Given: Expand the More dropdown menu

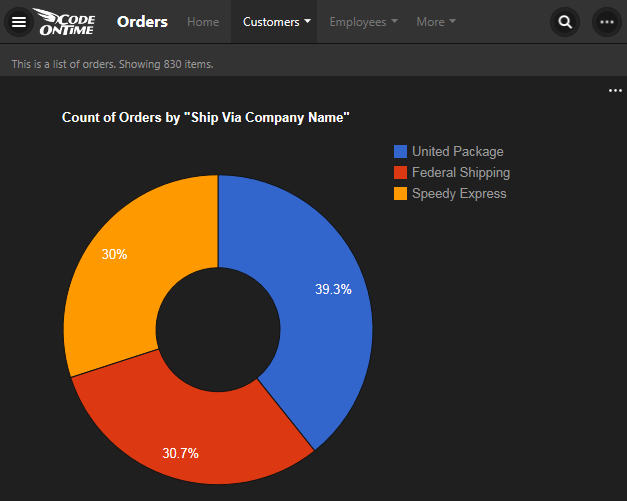Looking at the screenshot, I should [436, 21].
